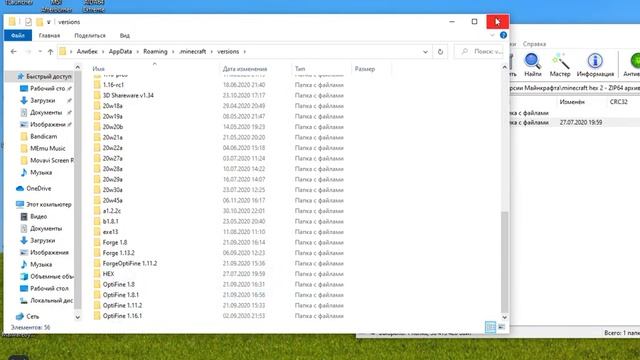Screen dimensions: 640x360
Task: Open Explorer help question mark icon
Action: click(503, 36)
